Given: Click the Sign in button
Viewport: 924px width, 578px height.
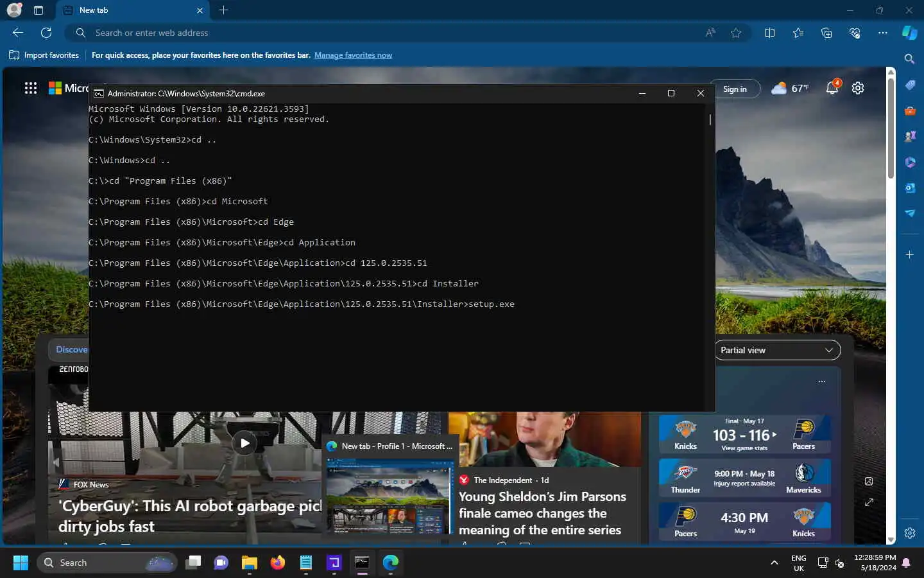Looking at the screenshot, I should coord(735,89).
